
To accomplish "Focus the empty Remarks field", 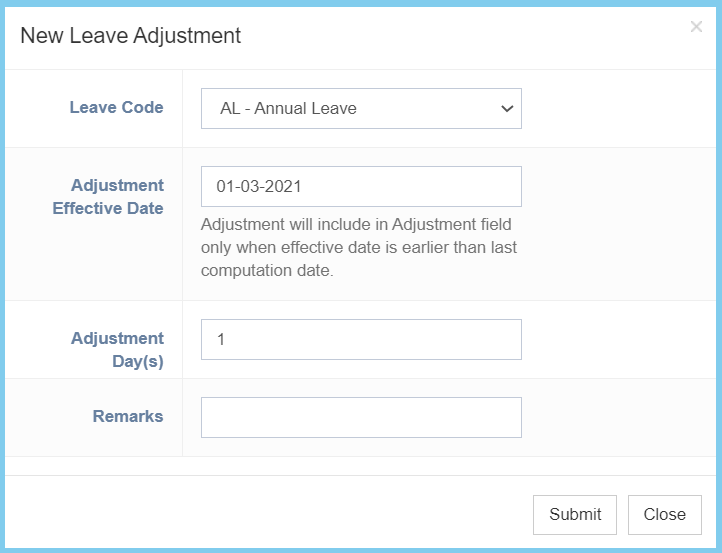I will pyautogui.click(x=361, y=417).
